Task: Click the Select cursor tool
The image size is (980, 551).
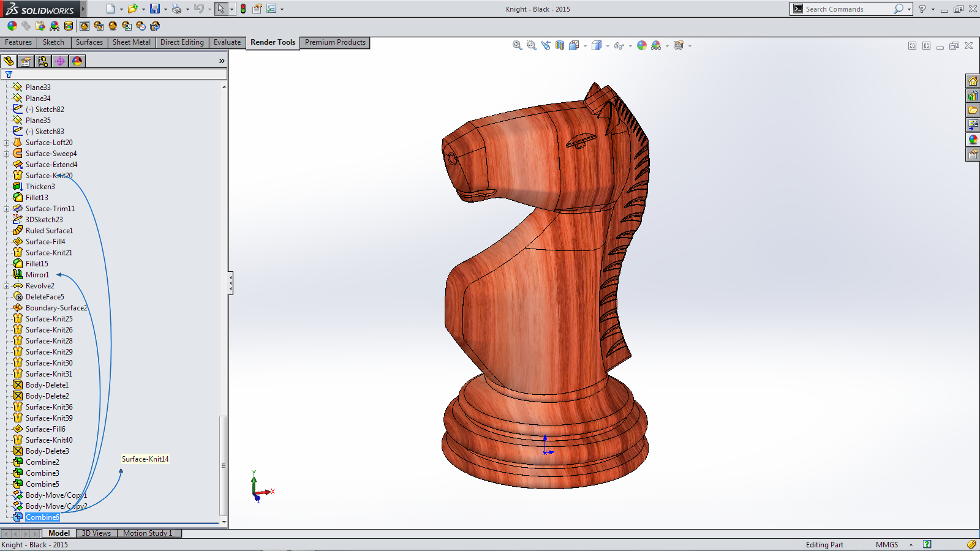Action: [221, 9]
